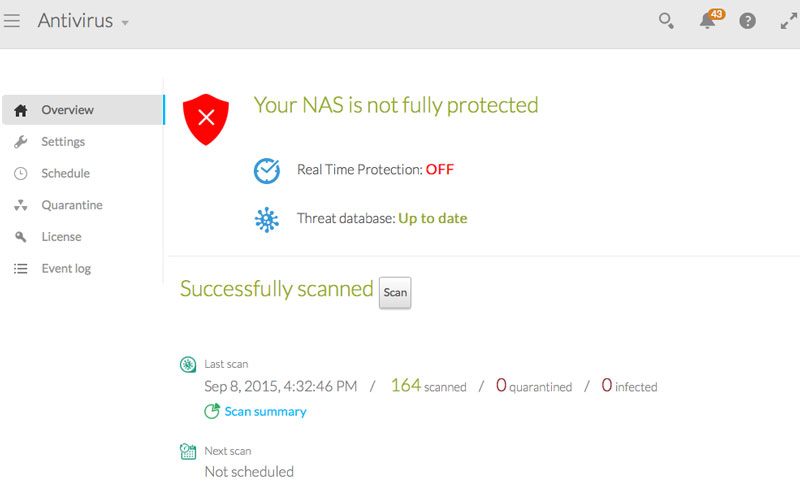Toggle fullscreen with the expand arrows icon

click(789, 21)
